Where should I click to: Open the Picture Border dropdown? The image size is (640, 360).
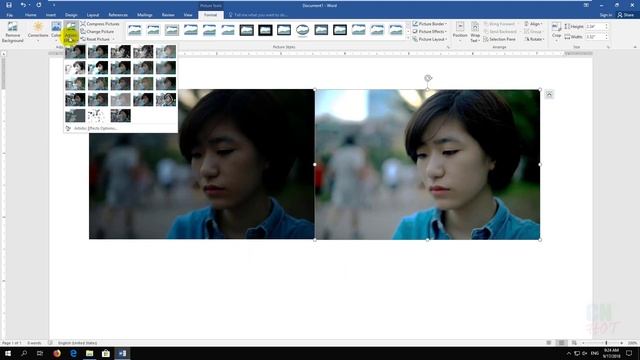[x=429, y=24]
